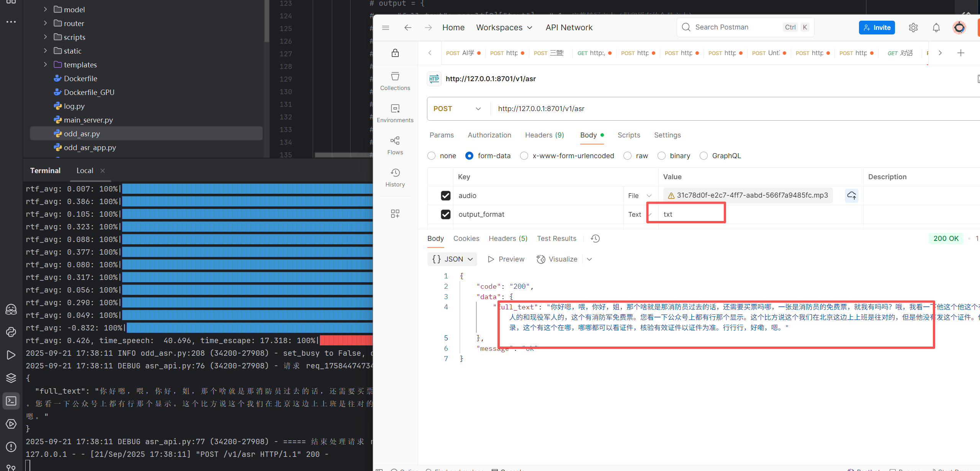The width and height of the screenshot is (980, 471).
Task: Select the raw body type radio
Action: (627, 156)
